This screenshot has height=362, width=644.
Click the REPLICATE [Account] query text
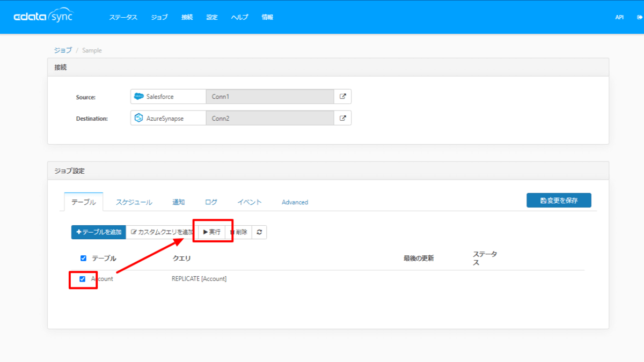pyautogui.click(x=199, y=279)
